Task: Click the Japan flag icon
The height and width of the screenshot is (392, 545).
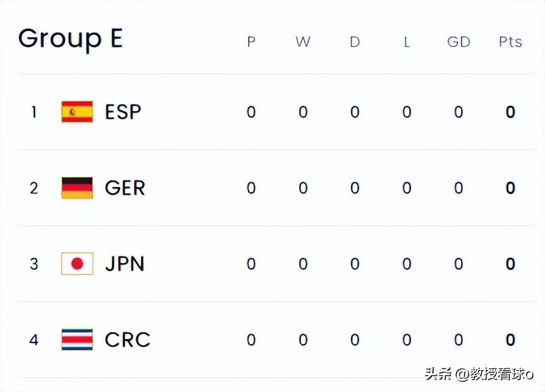Action: (x=77, y=264)
